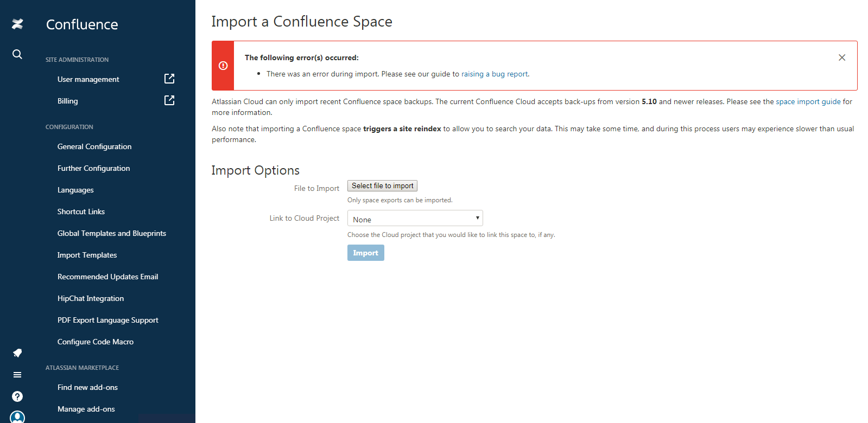Image resolution: width=868 pixels, height=423 pixels.
Task: Open the external-link icon beside Billing
Action: pyautogui.click(x=169, y=100)
